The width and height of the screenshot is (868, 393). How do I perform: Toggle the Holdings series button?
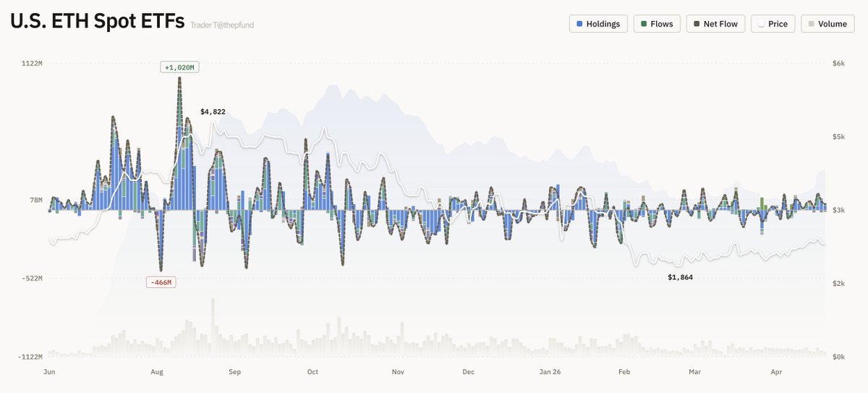[x=597, y=24]
